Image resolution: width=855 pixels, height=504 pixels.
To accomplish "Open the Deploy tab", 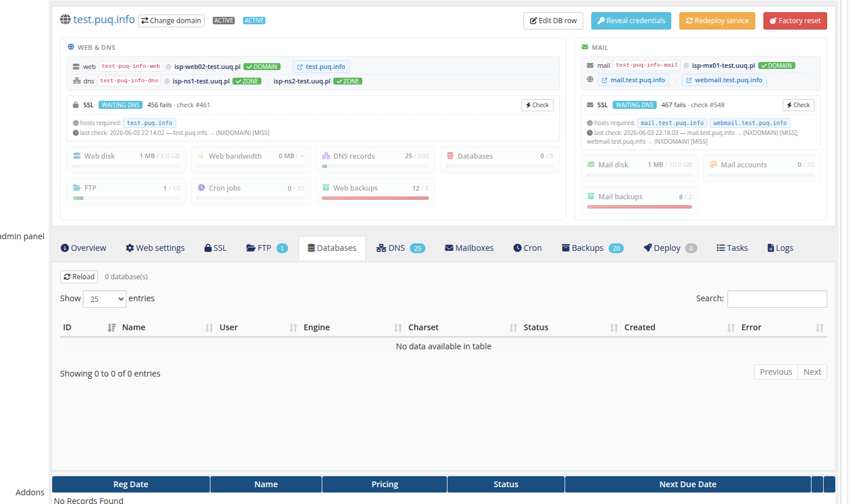I will pos(670,248).
